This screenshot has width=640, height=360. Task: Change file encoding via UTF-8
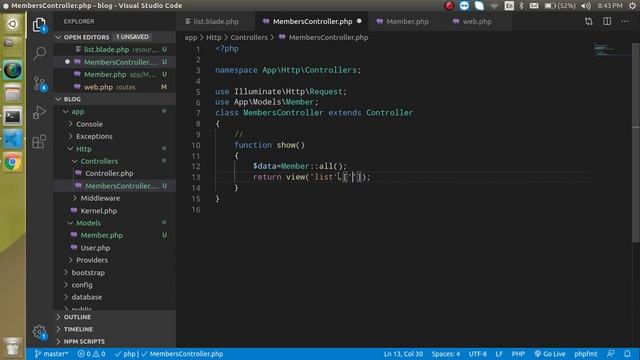[478, 354]
